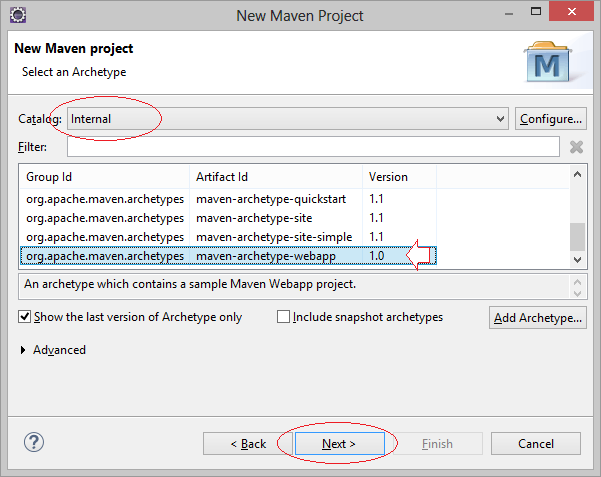Click the archetype list scroll-down arrow
This screenshot has height=477, width=601.
578,260
